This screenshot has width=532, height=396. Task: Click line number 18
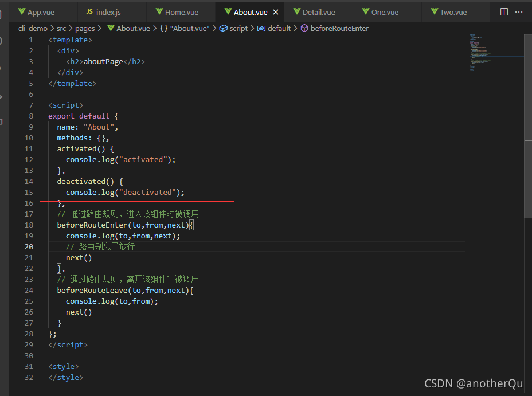coord(29,225)
